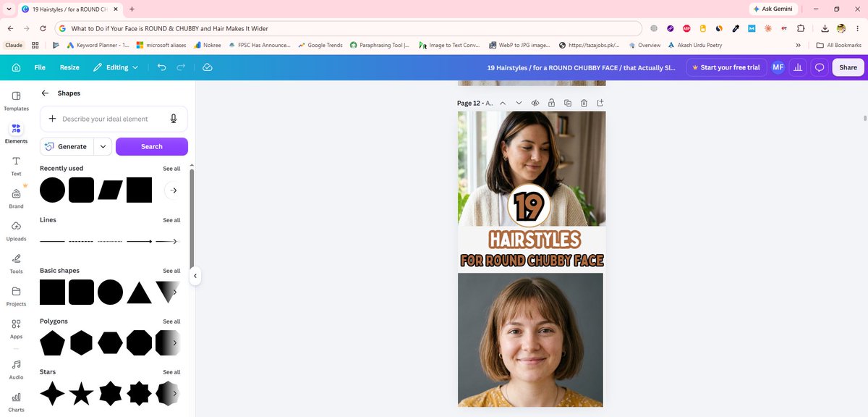Redo the last edit
The width and height of the screenshot is (868, 417).
click(181, 67)
